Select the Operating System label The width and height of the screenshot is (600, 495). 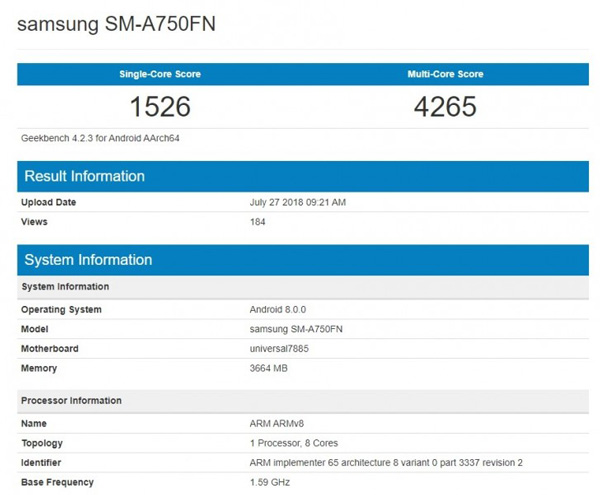point(61,310)
